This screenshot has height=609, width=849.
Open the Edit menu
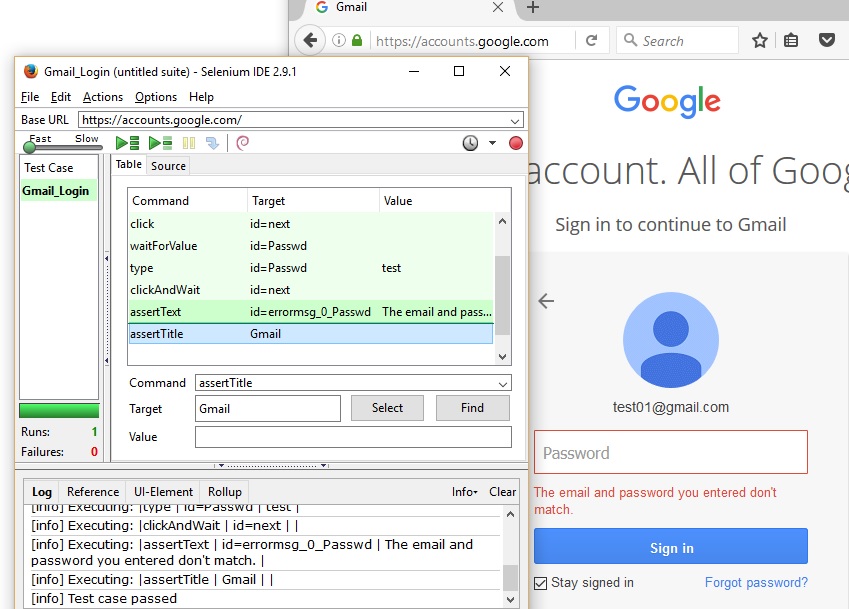(61, 97)
